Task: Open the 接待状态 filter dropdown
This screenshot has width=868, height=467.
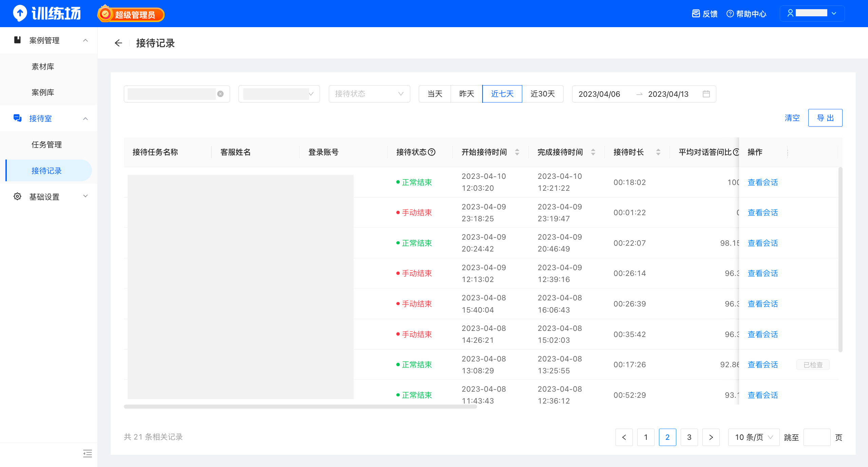Action: click(x=369, y=94)
